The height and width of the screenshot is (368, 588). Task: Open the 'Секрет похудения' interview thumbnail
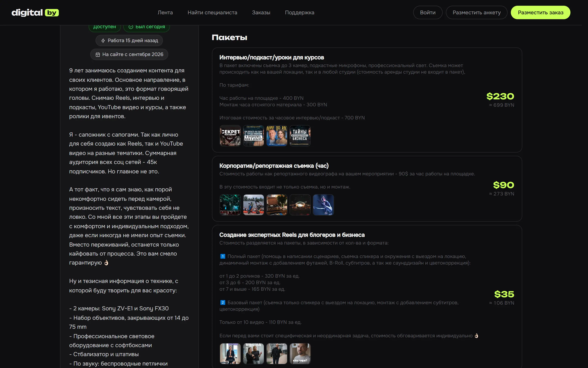(x=230, y=136)
